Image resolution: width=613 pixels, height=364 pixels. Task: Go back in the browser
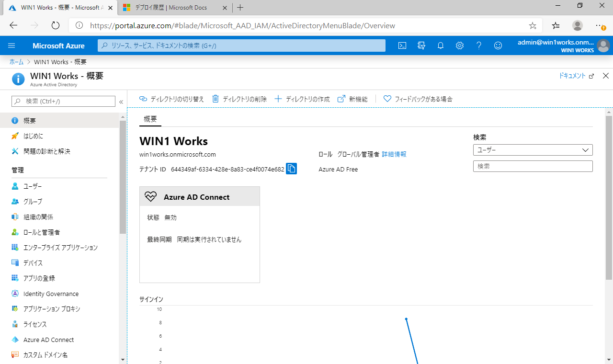(x=13, y=25)
